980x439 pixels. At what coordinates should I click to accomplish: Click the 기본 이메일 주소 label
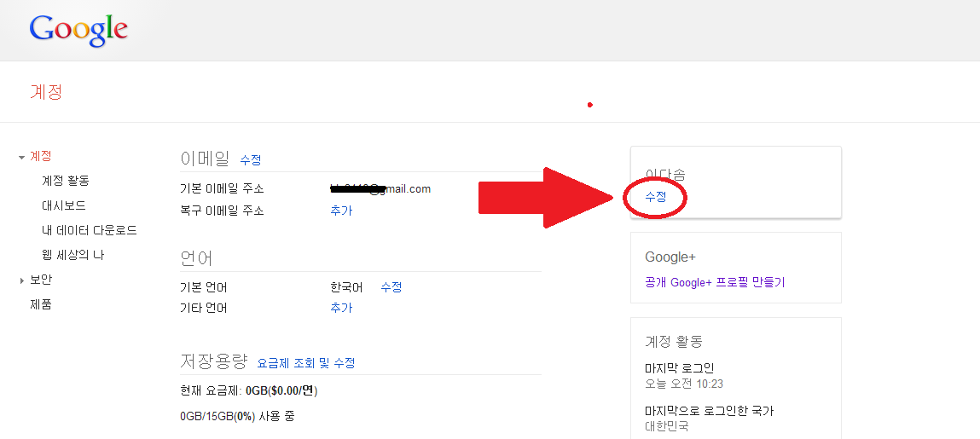(222, 189)
